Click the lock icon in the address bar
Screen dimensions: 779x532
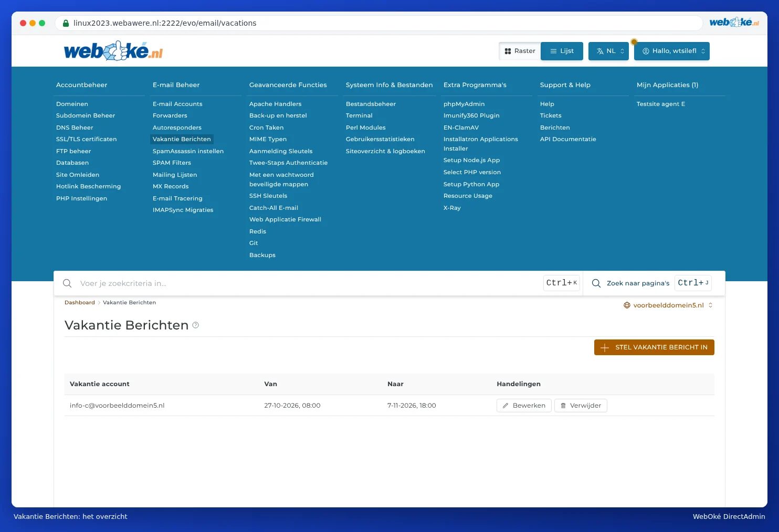click(x=66, y=23)
